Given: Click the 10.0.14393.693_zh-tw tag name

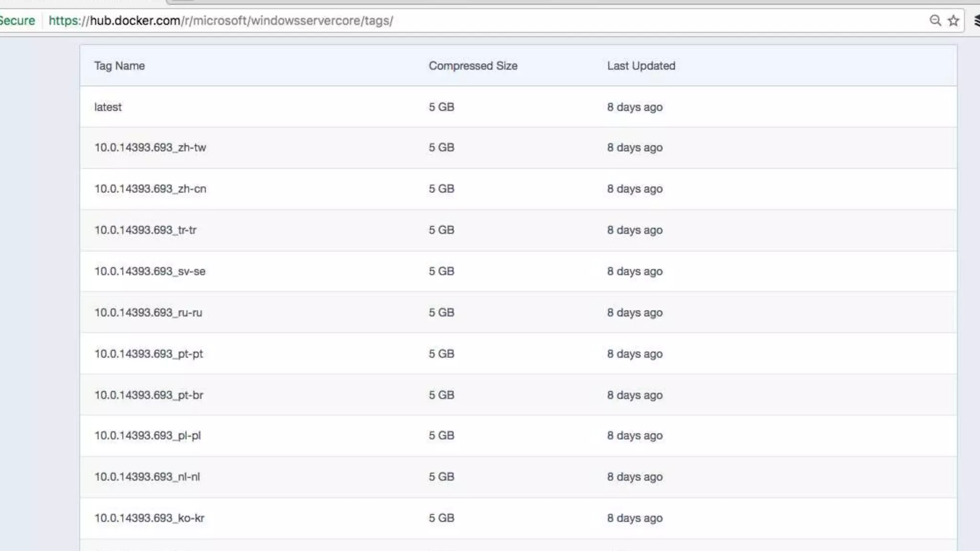Looking at the screenshot, I should [x=150, y=148].
